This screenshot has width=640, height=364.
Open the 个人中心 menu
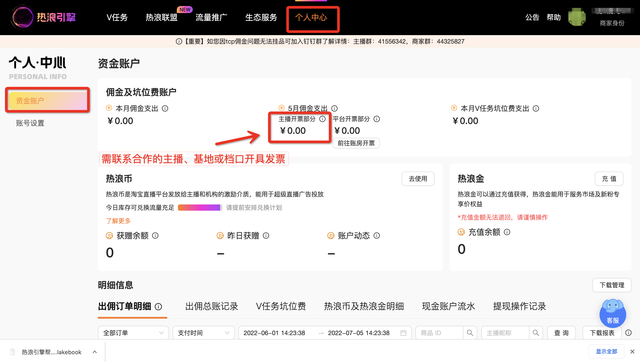tap(311, 17)
